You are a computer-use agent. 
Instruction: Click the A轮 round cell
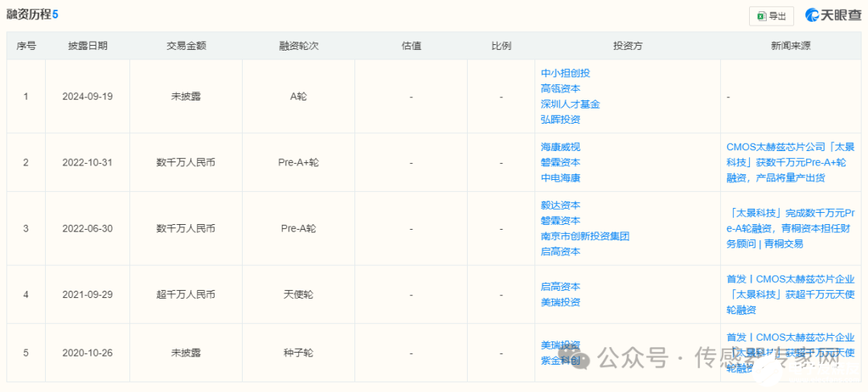click(x=298, y=96)
